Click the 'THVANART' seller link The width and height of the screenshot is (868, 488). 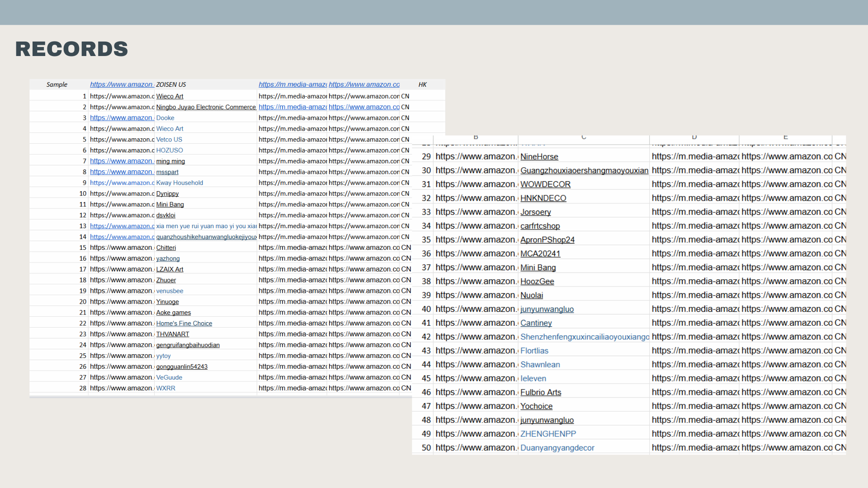point(173,335)
